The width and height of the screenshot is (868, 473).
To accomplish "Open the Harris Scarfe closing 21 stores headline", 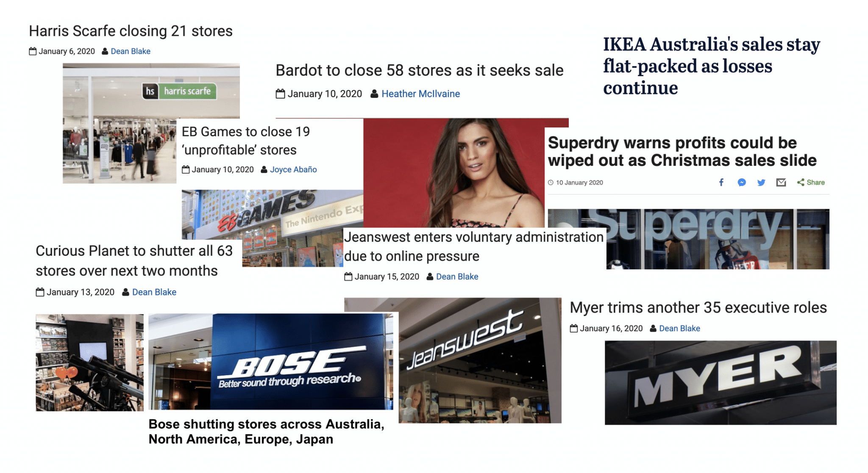I will pos(131,31).
